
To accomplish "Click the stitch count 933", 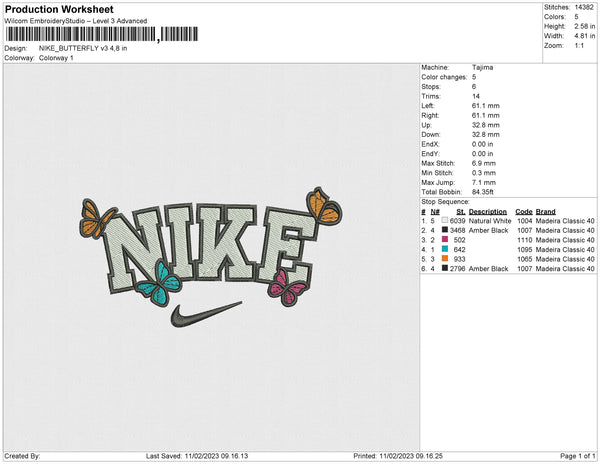I will tap(460, 259).
